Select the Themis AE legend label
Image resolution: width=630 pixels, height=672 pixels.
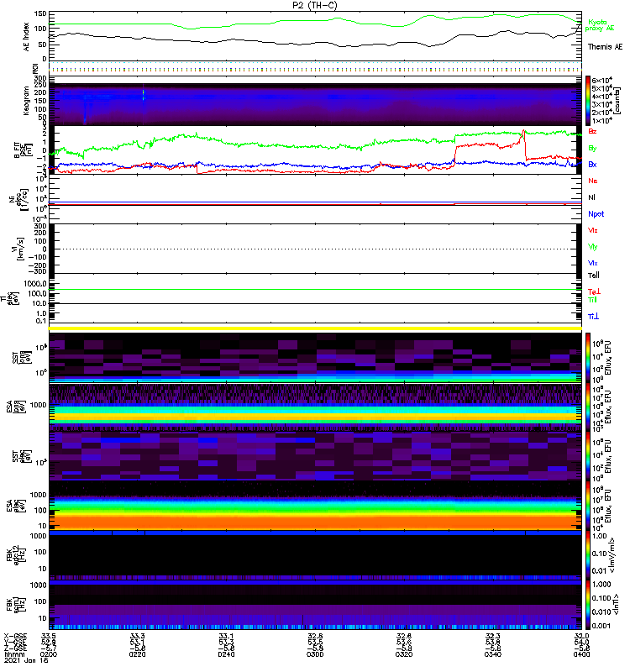coord(605,47)
